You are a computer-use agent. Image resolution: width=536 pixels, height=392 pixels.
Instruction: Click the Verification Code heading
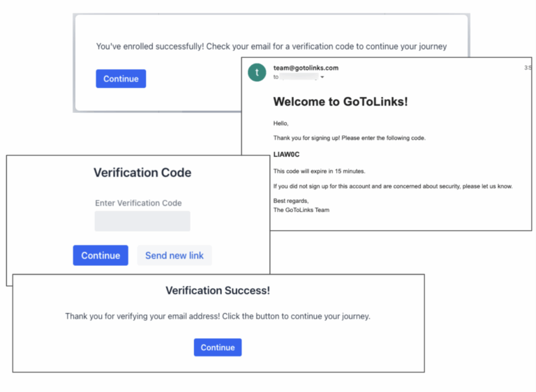point(142,172)
